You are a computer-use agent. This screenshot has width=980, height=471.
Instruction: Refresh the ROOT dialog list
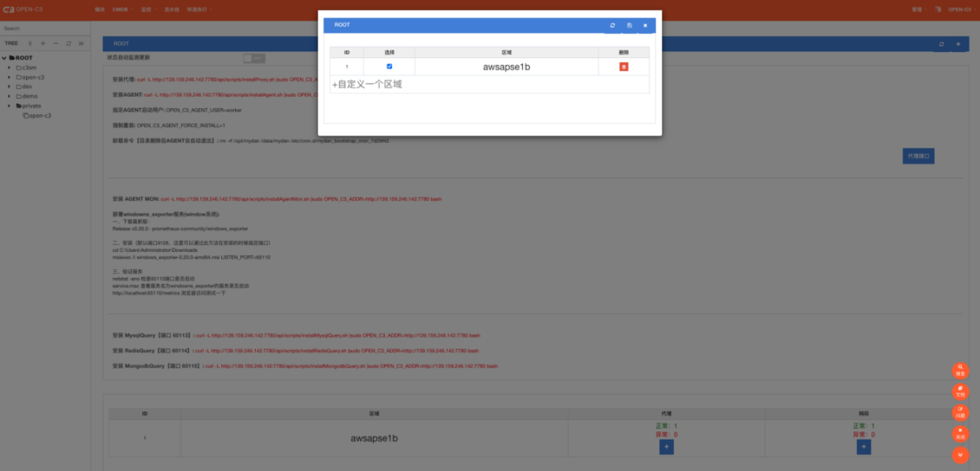point(612,25)
